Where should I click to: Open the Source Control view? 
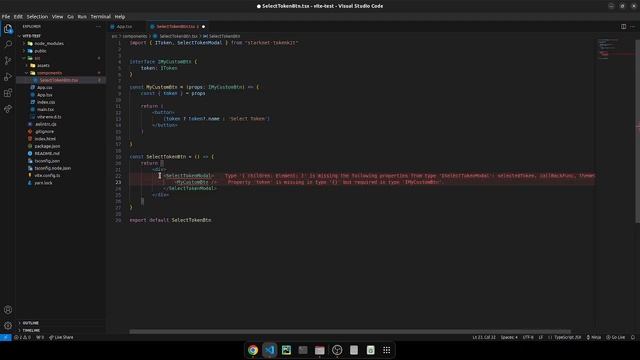point(8,61)
